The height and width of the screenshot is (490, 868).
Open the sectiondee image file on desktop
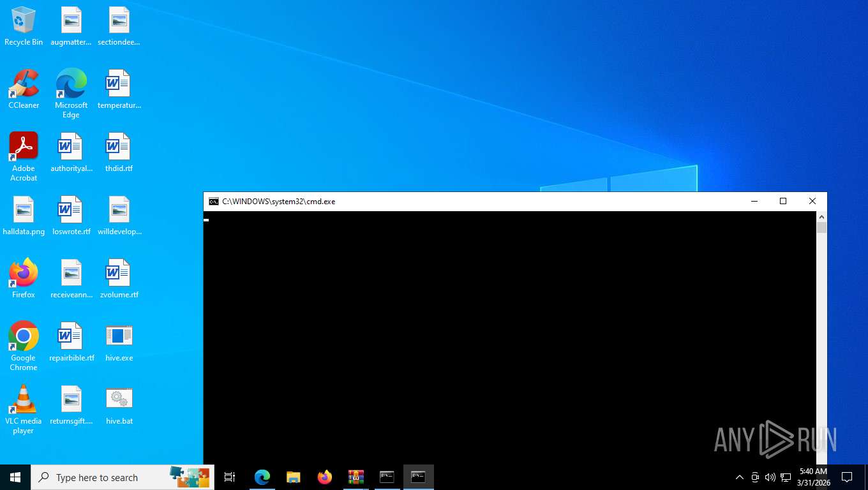point(119,26)
